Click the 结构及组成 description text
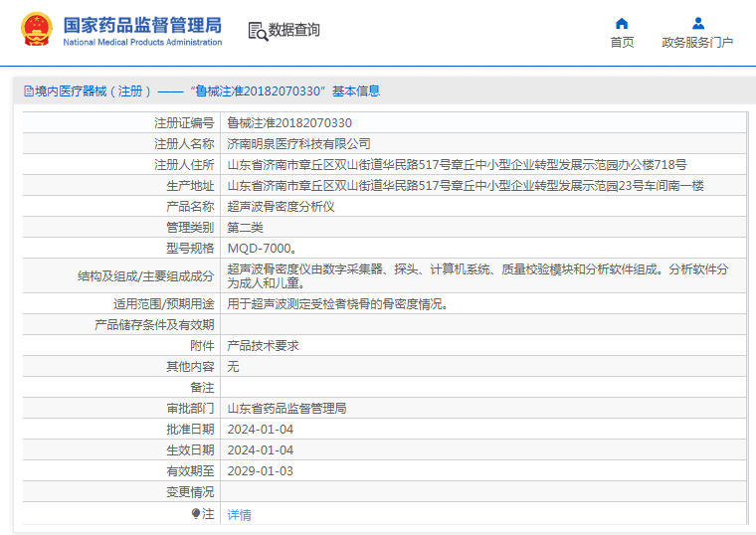 (x=477, y=275)
